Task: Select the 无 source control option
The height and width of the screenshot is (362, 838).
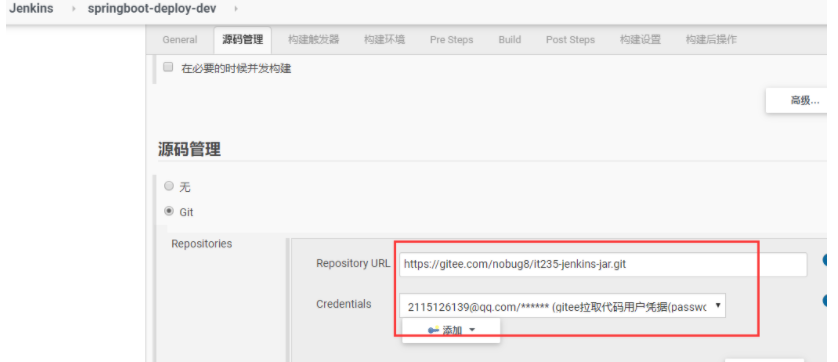Action: (169, 186)
